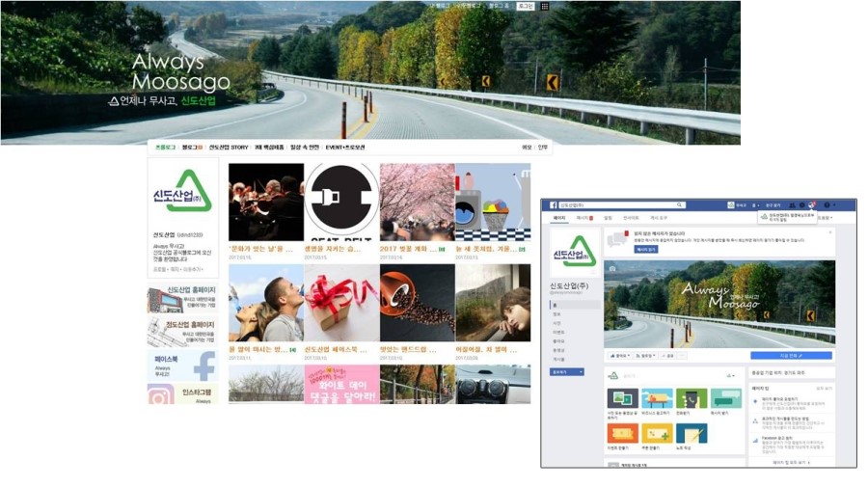Switch to the 인사이트 tab in Facebook
868x487 pixels.
[631, 218]
